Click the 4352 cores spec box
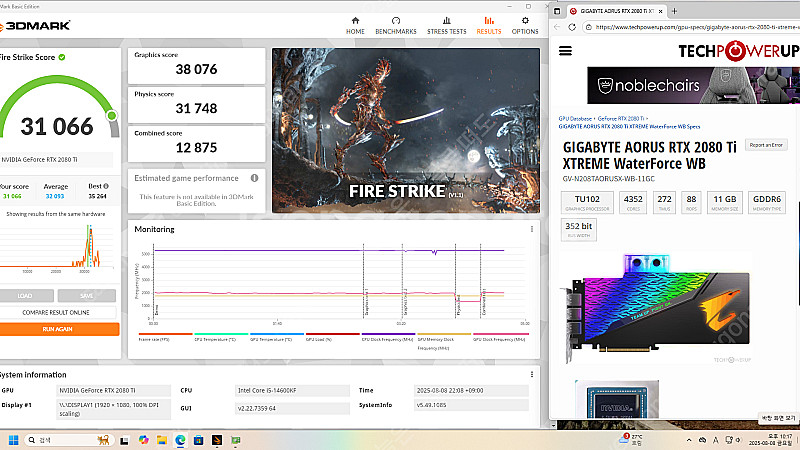The height and width of the screenshot is (450, 800). point(633,203)
